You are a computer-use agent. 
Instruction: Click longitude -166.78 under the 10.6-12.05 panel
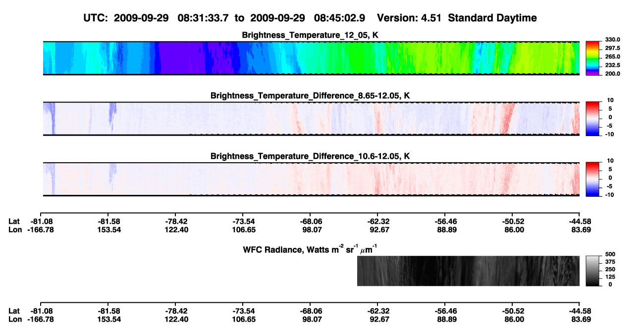[41, 230]
